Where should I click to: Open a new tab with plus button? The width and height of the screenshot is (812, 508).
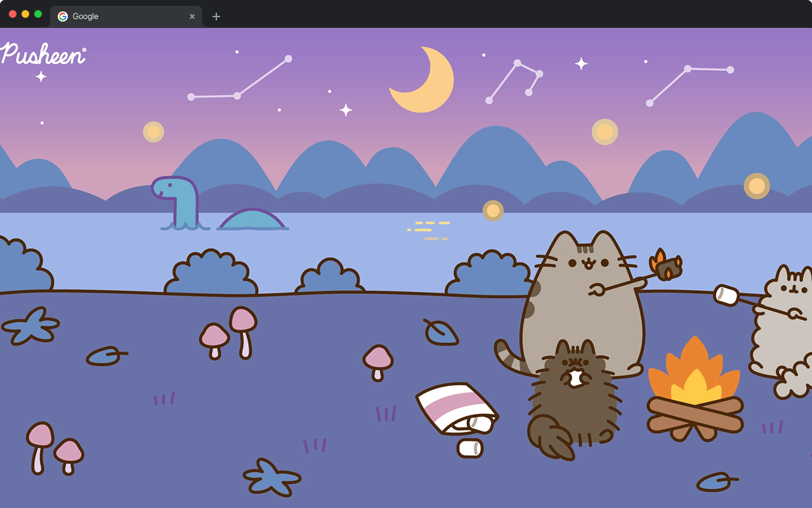click(x=216, y=17)
